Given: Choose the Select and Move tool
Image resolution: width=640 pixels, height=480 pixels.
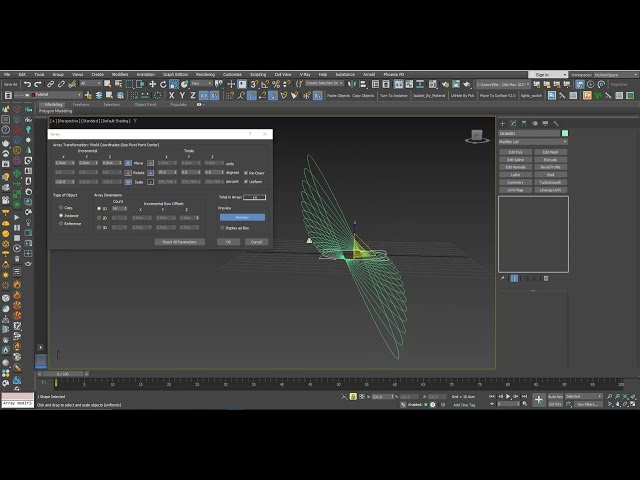Looking at the screenshot, I should [152, 84].
